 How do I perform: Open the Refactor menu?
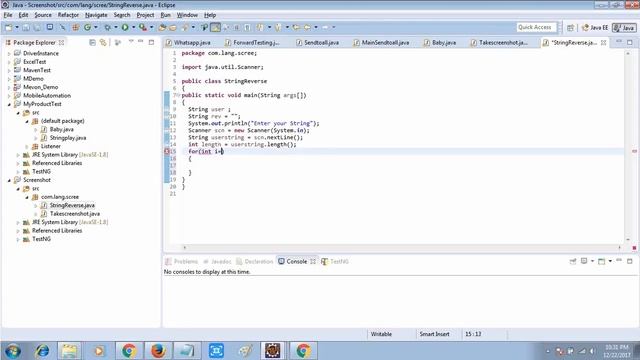[x=68, y=15]
